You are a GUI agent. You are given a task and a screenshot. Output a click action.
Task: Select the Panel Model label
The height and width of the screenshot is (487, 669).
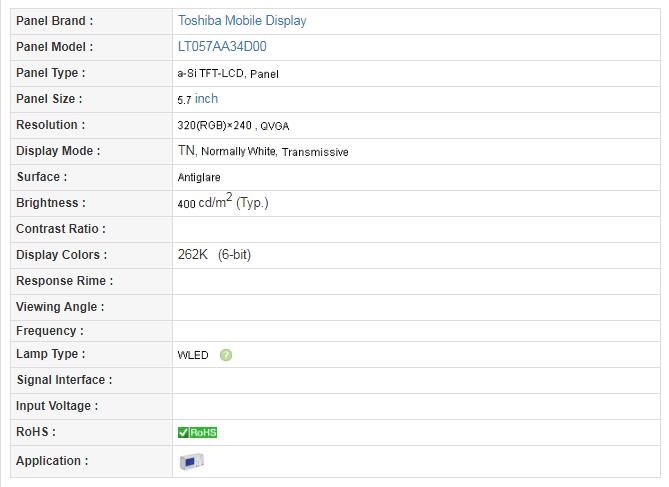tap(55, 47)
